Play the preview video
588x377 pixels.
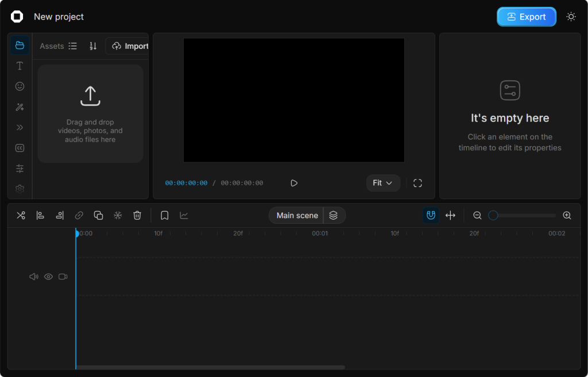point(294,183)
